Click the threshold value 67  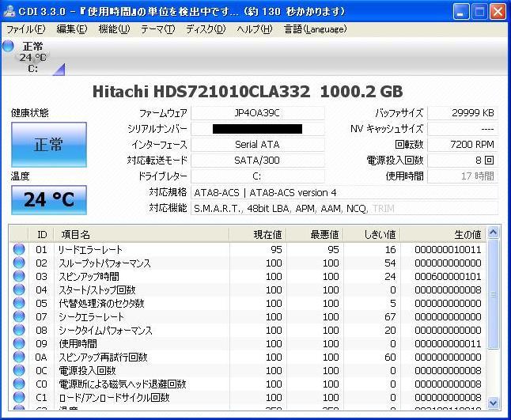tap(390, 316)
